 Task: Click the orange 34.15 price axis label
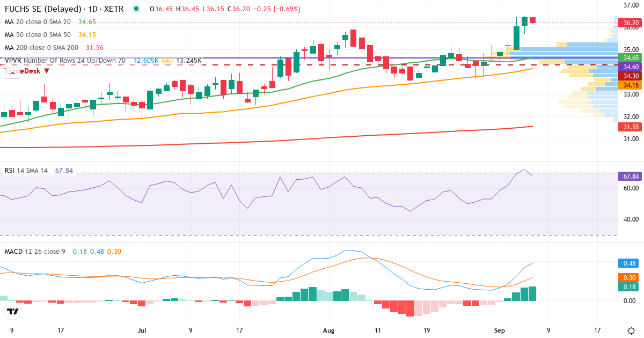629,85
